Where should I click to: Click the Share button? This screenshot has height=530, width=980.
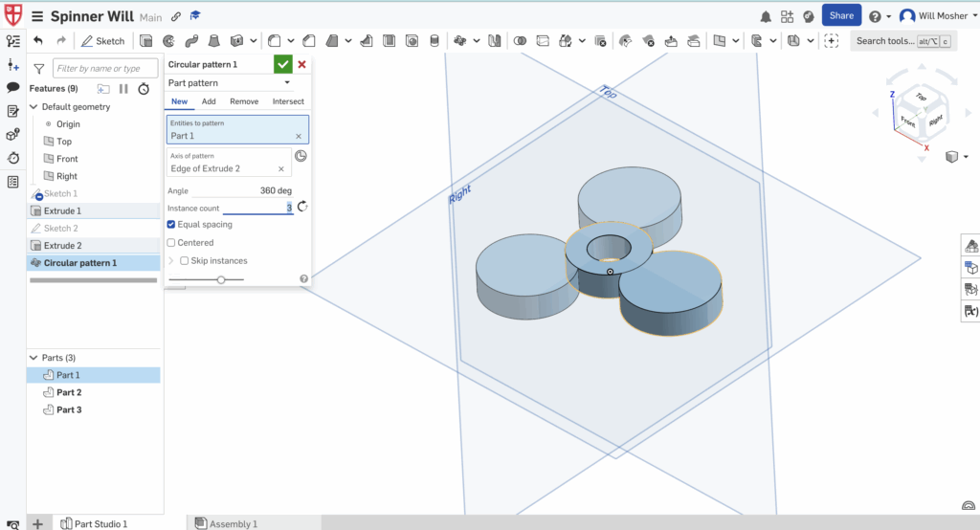[x=841, y=16]
